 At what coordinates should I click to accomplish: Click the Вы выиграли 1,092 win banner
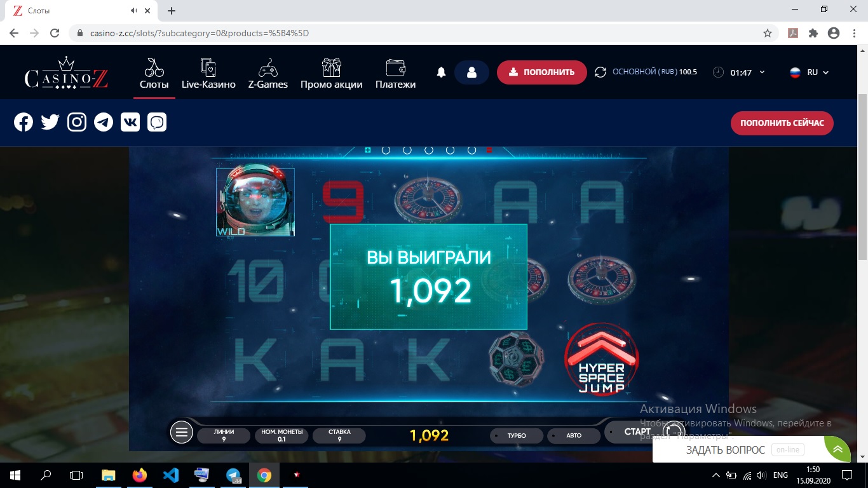(429, 276)
